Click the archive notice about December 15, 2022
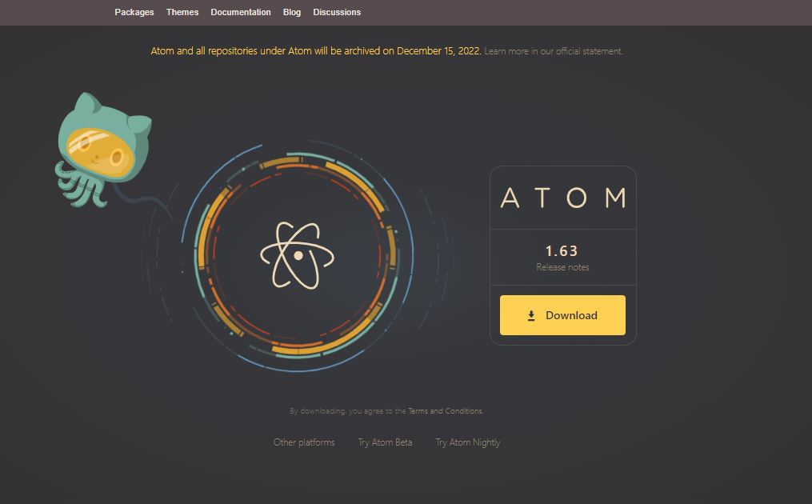This screenshot has width=812, height=504. [x=316, y=51]
